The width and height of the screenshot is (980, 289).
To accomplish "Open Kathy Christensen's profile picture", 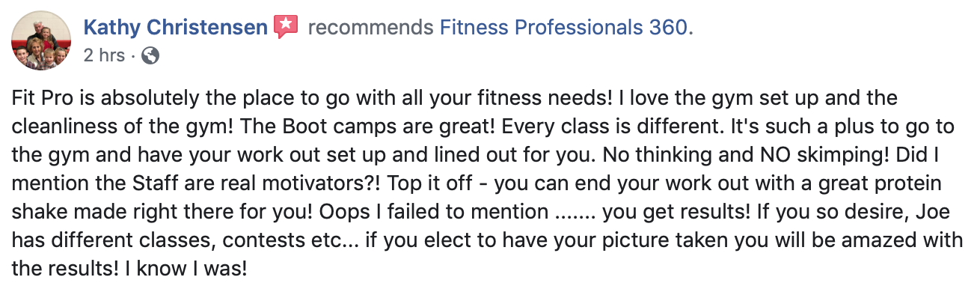I will pyautogui.click(x=40, y=43).
